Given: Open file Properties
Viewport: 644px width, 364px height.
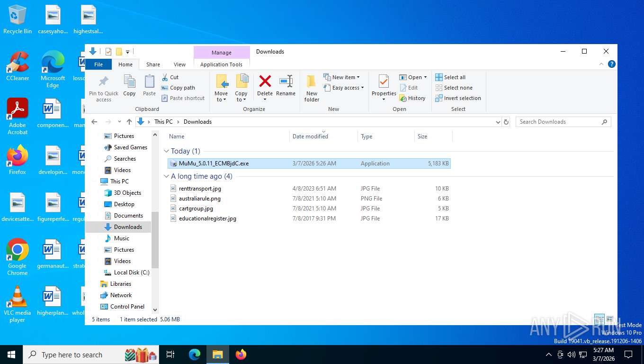Looking at the screenshot, I should [384, 88].
